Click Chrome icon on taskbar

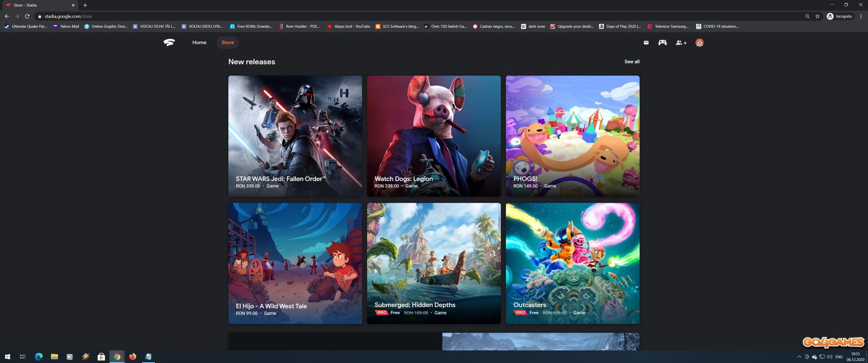coord(117,357)
